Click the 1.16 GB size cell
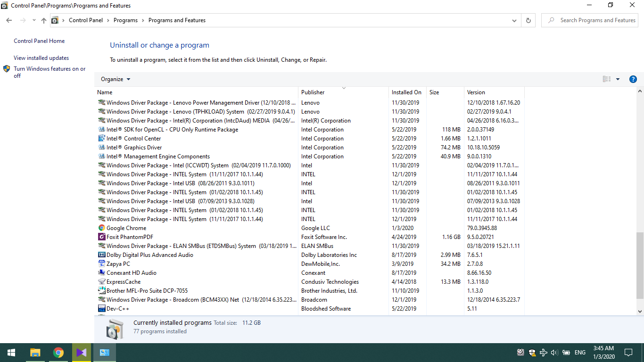Image resolution: width=644 pixels, height=362 pixels. (451, 237)
